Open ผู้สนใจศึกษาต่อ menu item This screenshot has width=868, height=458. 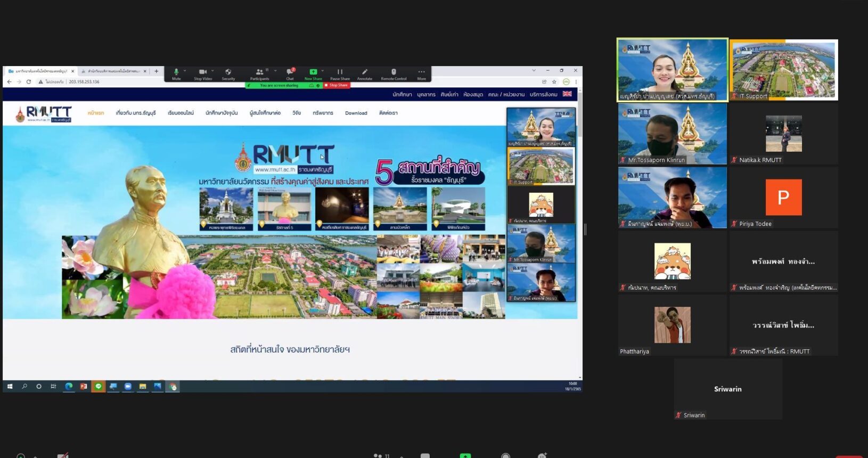[265, 113]
